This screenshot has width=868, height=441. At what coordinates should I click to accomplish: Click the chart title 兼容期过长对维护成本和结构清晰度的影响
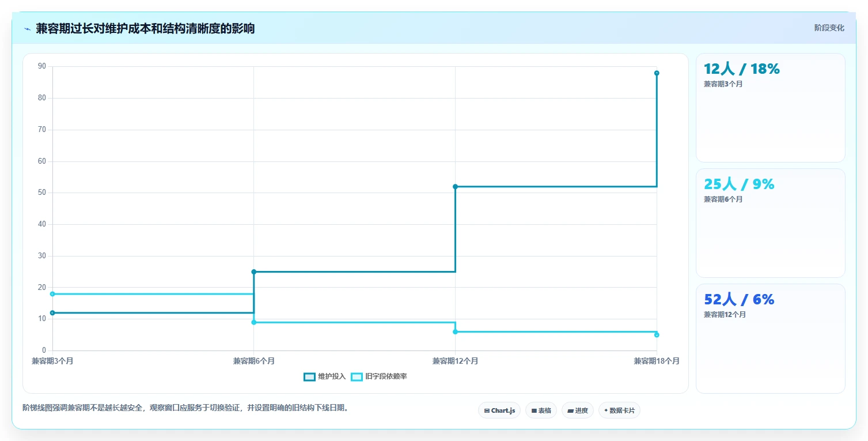[x=145, y=29]
